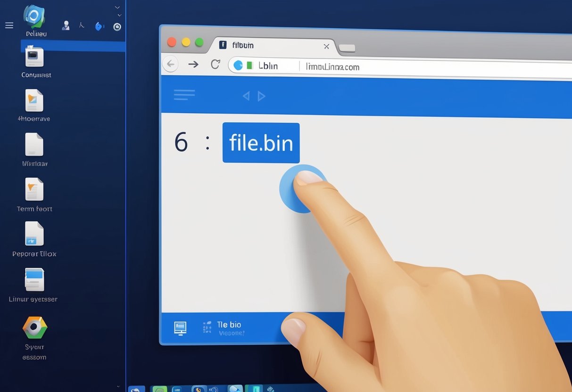Click the address bar showing limouLinra.com
Screen dimensions: 572x392
pos(332,66)
